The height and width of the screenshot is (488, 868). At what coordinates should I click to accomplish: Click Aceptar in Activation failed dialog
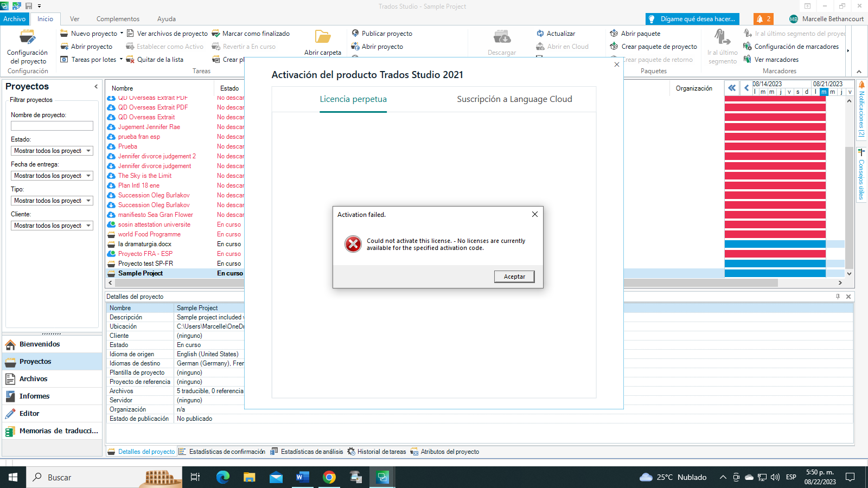pos(514,277)
